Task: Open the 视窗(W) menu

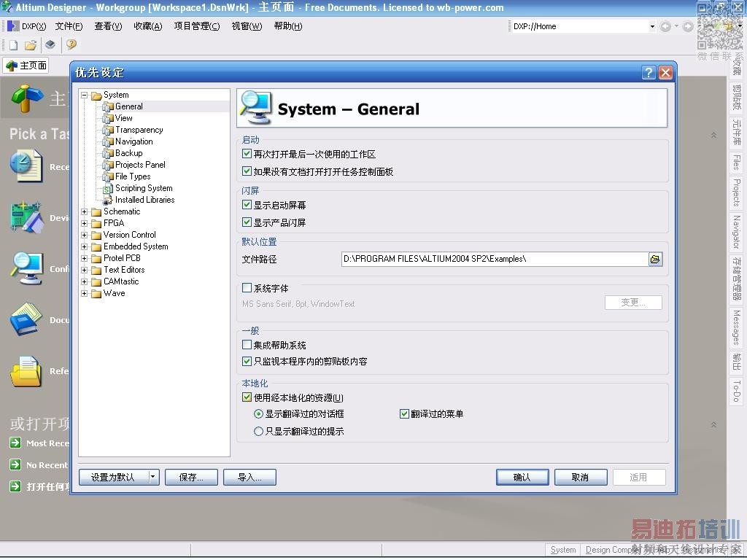Action: 247,26
